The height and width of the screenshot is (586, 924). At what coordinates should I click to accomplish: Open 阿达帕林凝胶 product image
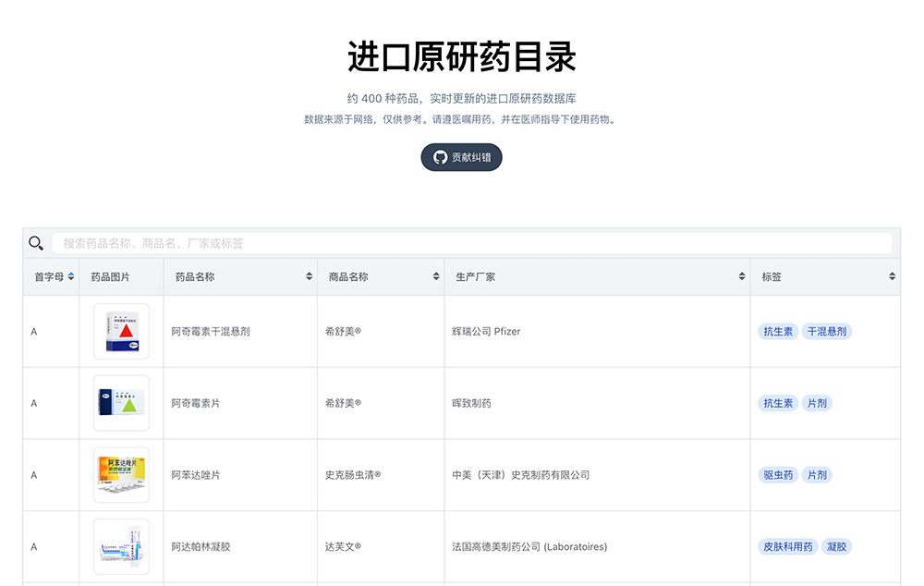(121, 546)
